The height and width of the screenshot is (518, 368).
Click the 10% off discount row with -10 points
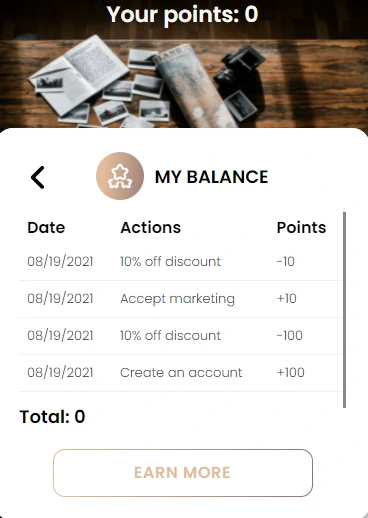point(181,262)
